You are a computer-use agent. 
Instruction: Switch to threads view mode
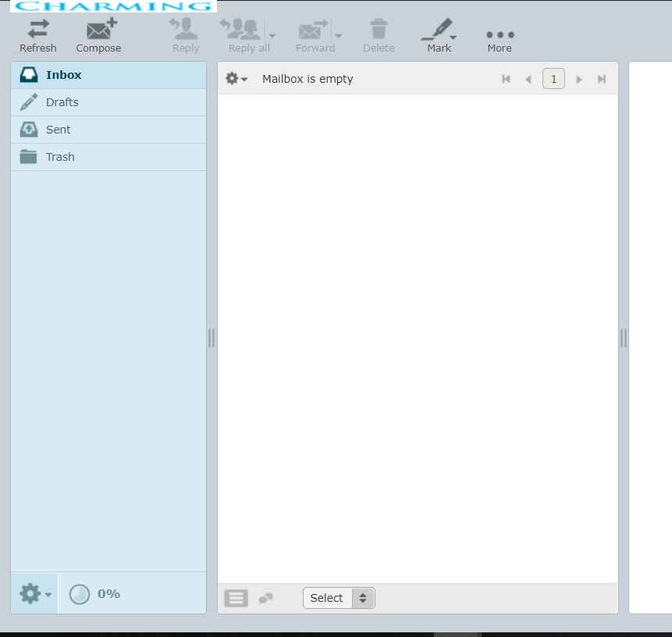(265, 598)
